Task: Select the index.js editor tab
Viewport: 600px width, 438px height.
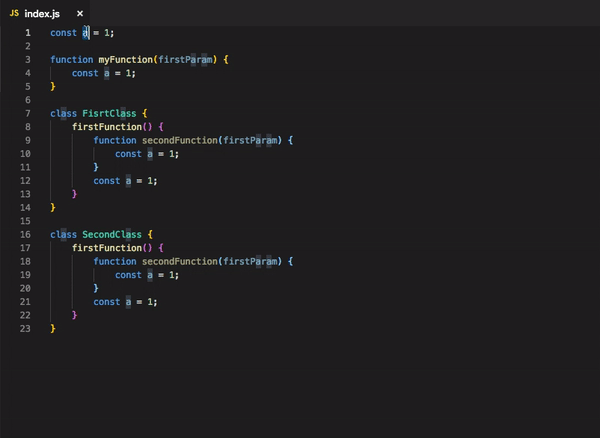Action: pyautogui.click(x=44, y=11)
